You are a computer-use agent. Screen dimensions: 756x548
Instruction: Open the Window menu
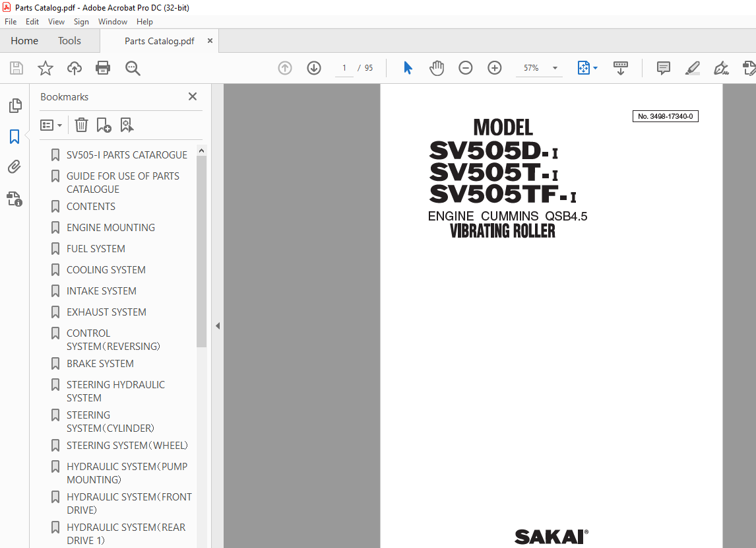(x=112, y=22)
